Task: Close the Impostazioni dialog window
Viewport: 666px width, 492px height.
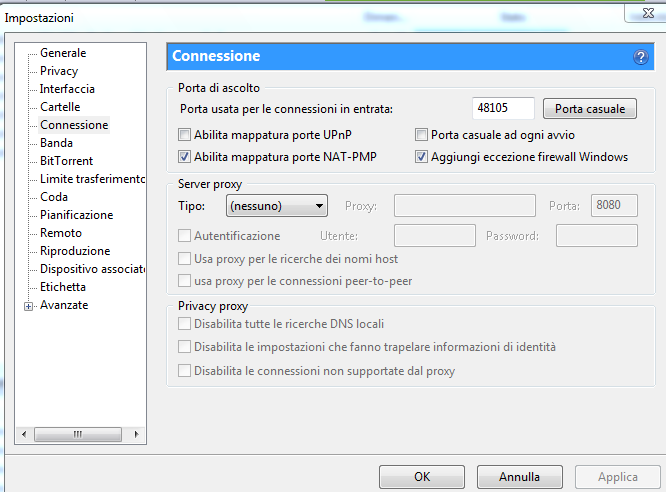Action: (x=647, y=13)
